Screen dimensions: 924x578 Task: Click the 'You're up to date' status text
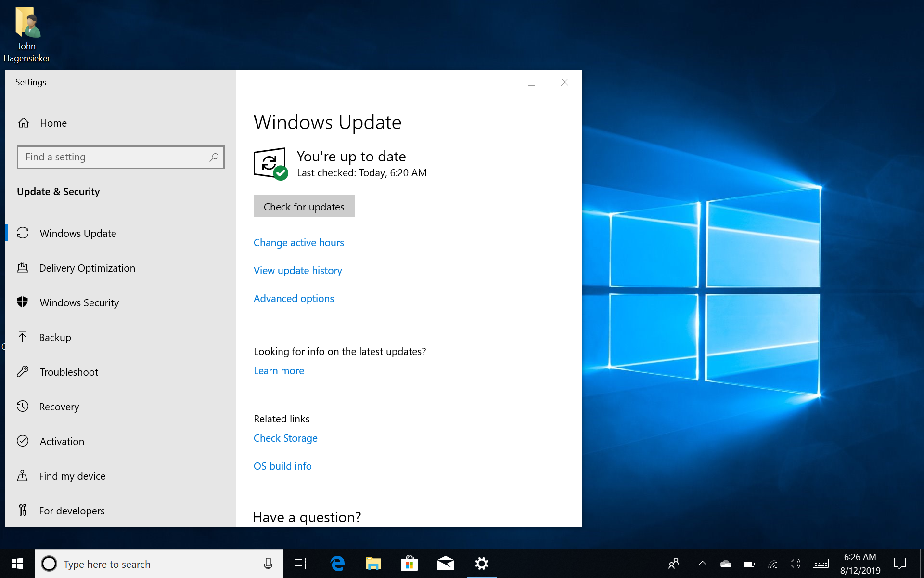351,157
